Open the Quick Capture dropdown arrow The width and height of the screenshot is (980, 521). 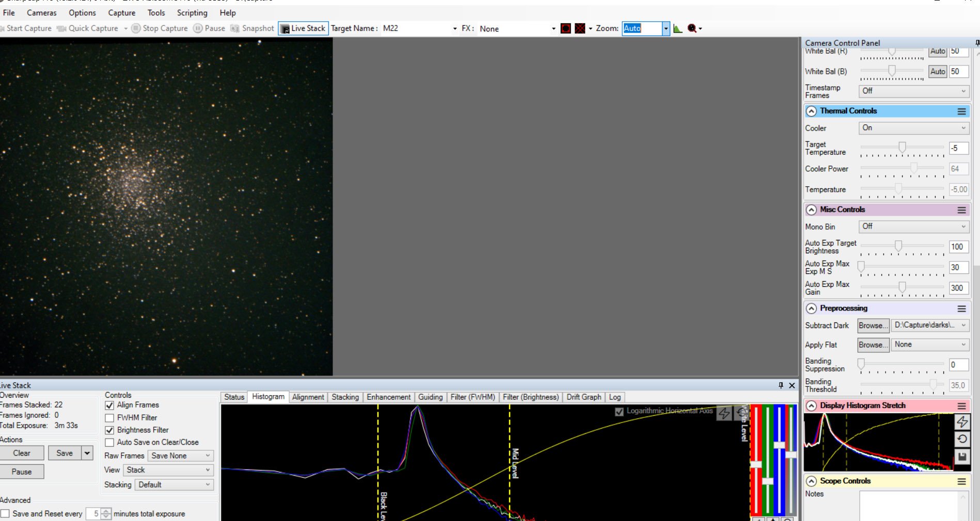click(125, 29)
